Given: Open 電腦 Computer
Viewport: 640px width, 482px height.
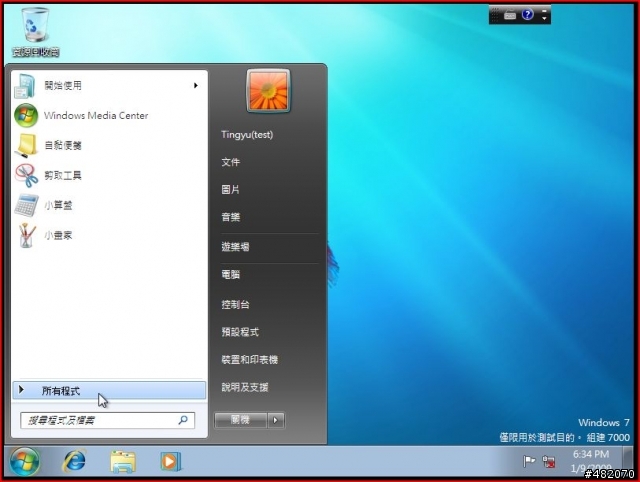Looking at the screenshot, I should pyautogui.click(x=231, y=275).
